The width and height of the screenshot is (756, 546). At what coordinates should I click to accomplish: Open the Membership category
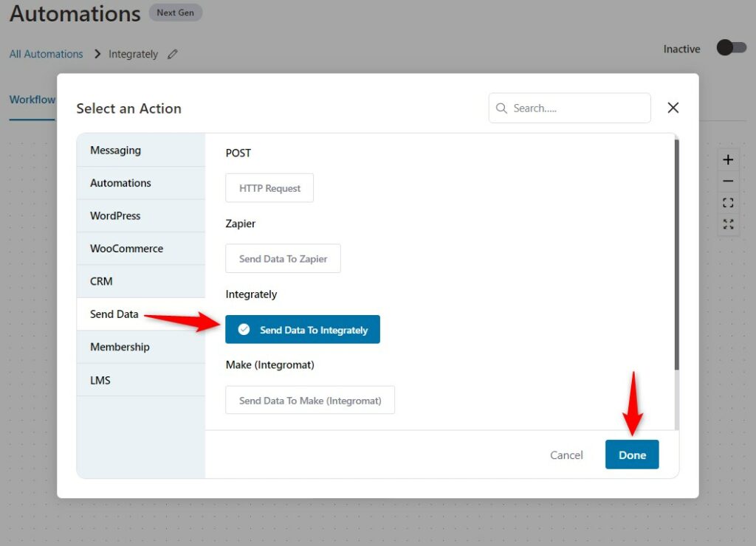click(141, 347)
